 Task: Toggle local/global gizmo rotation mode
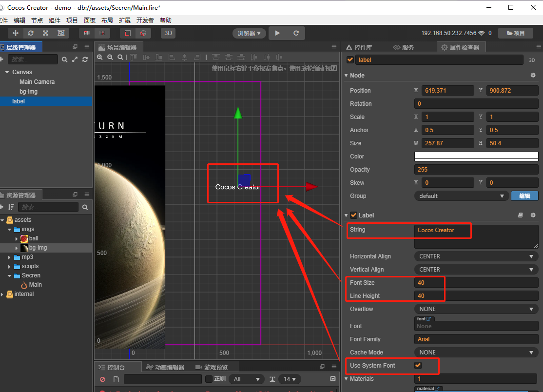[x=102, y=33]
